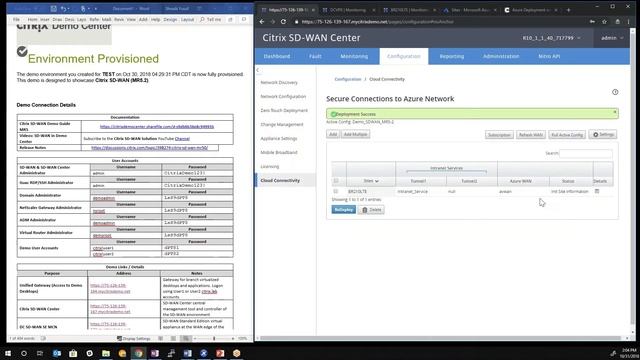This screenshot has height=360, width=640.
Task: Open the R10_1_1_40 version dropdown
Action: click(x=551, y=38)
